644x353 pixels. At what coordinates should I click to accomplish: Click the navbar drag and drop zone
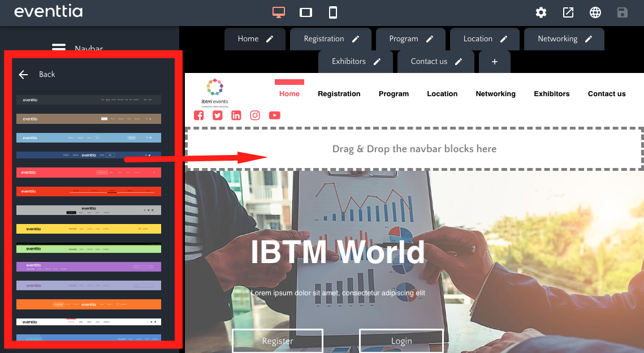coord(414,149)
